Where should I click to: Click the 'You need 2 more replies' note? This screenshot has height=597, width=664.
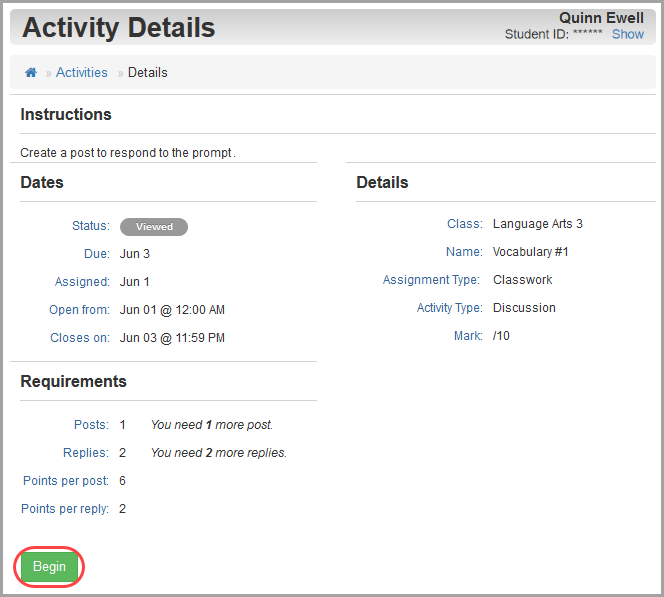point(219,453)
